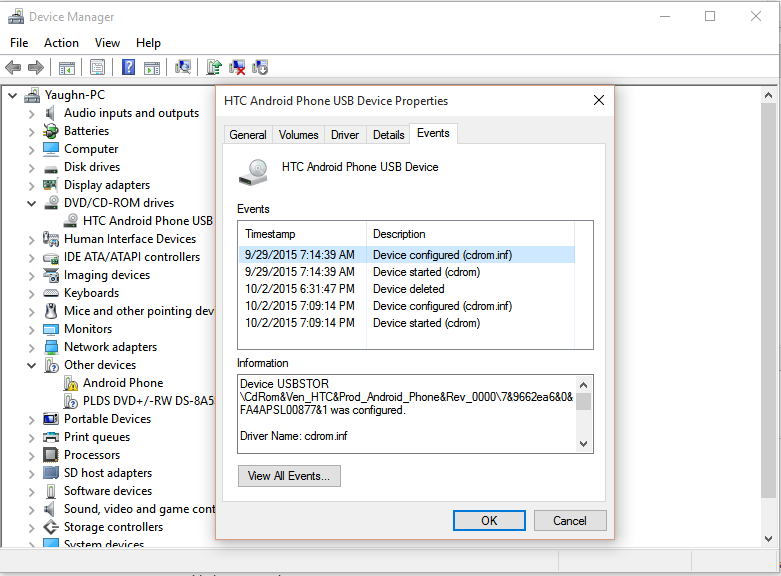Confirm with the OK button
Viewport: 781px width, 576px height.
click(x=489, y=521)
